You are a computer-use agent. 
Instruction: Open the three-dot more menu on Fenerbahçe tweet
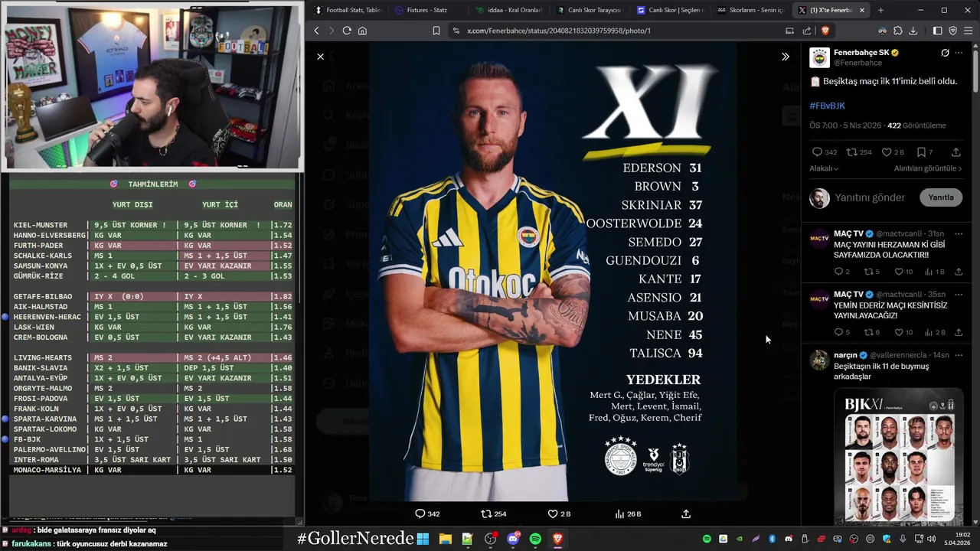pyautogui.click(x=959, y=53)
